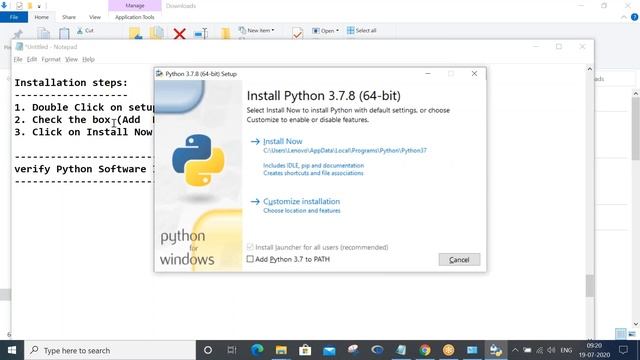Open Cortana circle on taskbar
Viewport: 640px width, 360px height.
coord(208,350)
